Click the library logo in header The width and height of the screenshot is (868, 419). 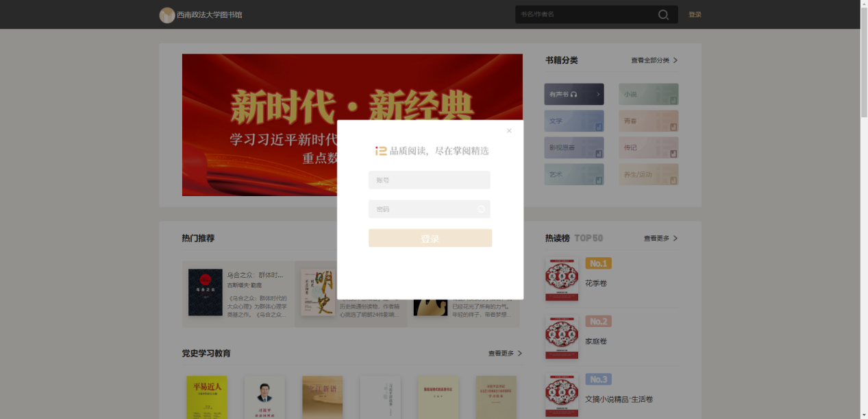tap(166, 15)
